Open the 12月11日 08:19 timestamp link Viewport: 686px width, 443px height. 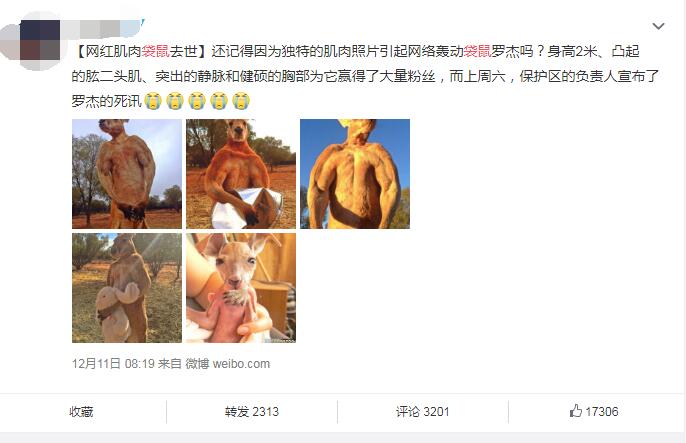click(113, 364)
